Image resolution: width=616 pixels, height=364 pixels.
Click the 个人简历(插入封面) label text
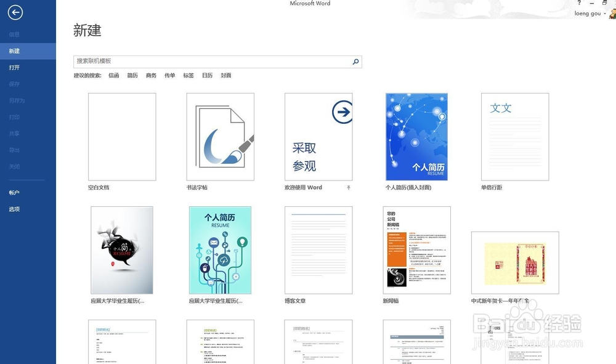408,188
